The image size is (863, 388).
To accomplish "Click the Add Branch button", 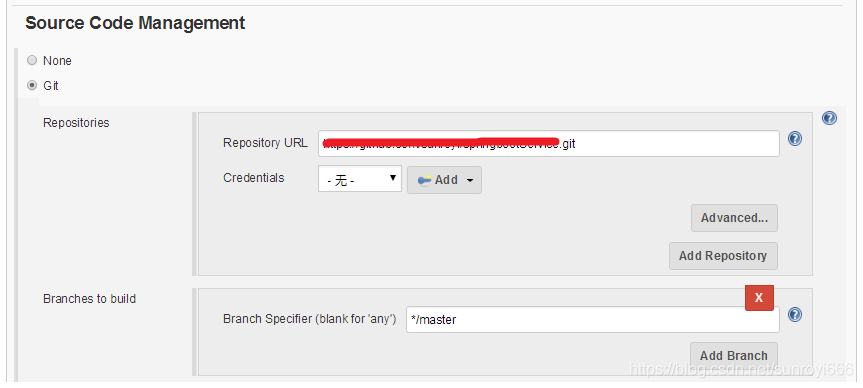I will click(734, 356).
